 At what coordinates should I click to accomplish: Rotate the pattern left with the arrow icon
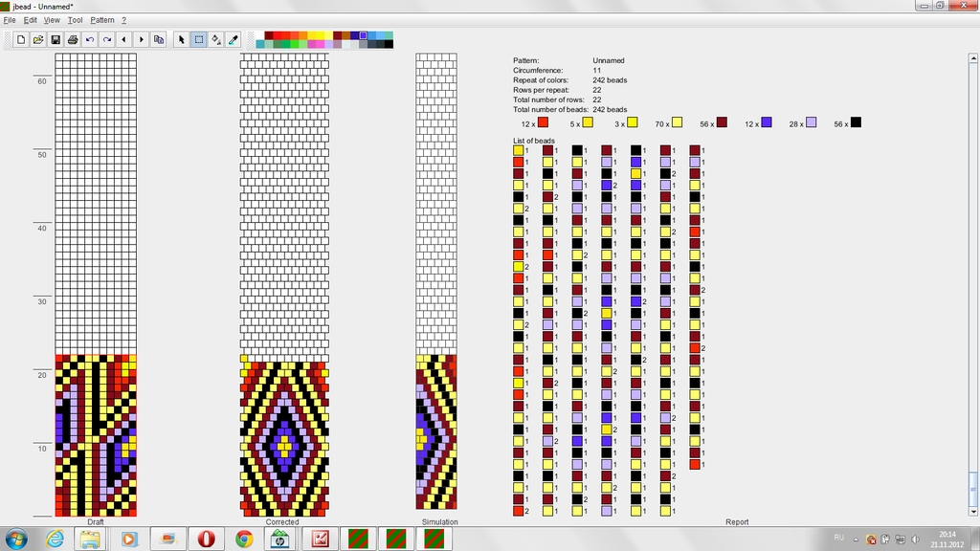tap(124, 40)
